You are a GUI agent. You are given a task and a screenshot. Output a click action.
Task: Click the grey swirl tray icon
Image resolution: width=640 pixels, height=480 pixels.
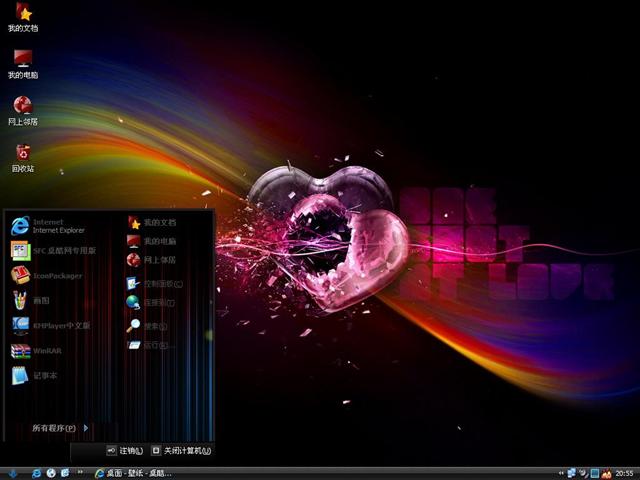click(584, 473)
